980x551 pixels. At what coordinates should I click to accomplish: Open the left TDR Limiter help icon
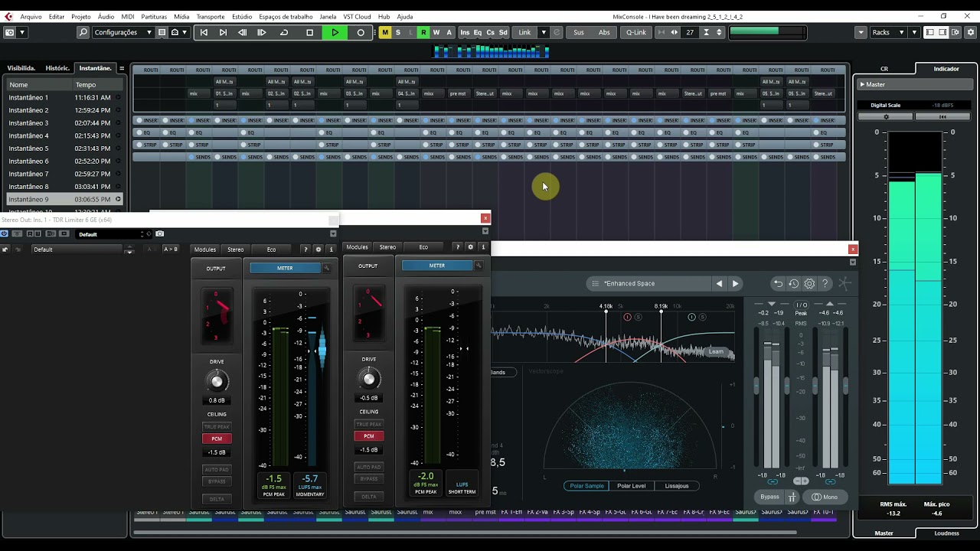305,249
